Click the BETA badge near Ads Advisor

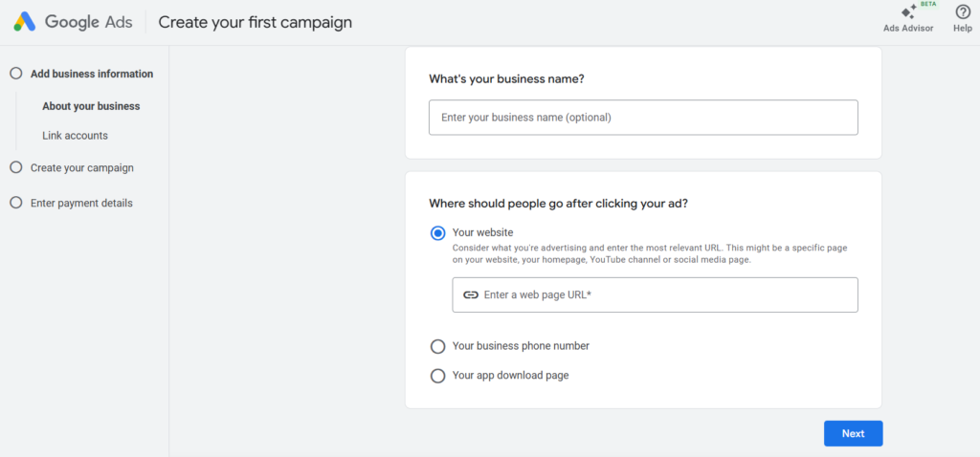(927, 4)
